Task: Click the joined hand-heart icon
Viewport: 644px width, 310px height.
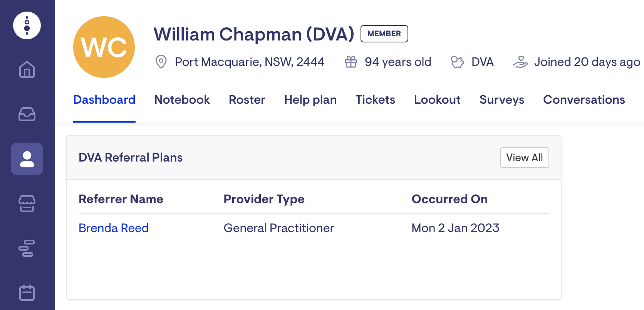Action: pyautogui.click(x=520, y=62)
